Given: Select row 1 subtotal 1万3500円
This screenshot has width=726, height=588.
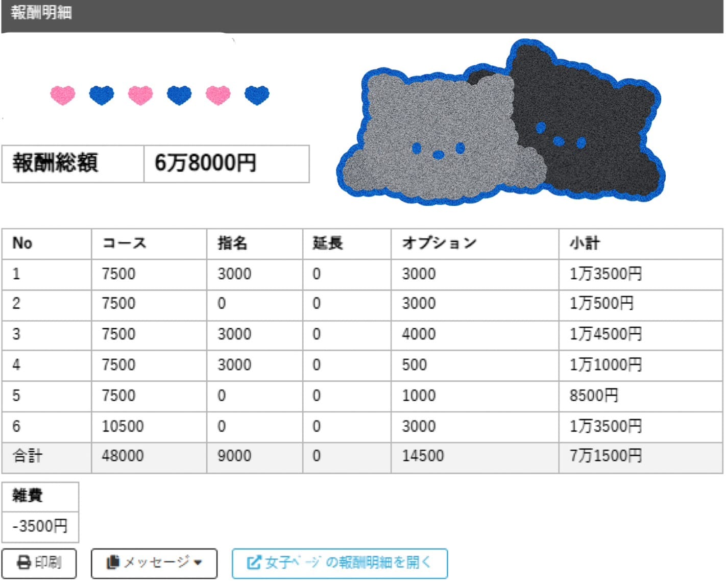Looking at the screenshot, I should coord(606,274).
